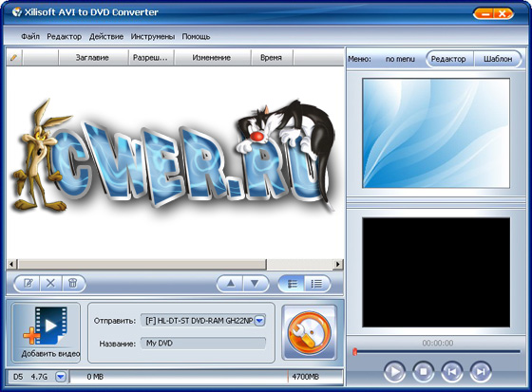Jump to previous chapter in preview
Viewport: 532px width, 392px height.
pyautogui.click(x=451, y=372)
